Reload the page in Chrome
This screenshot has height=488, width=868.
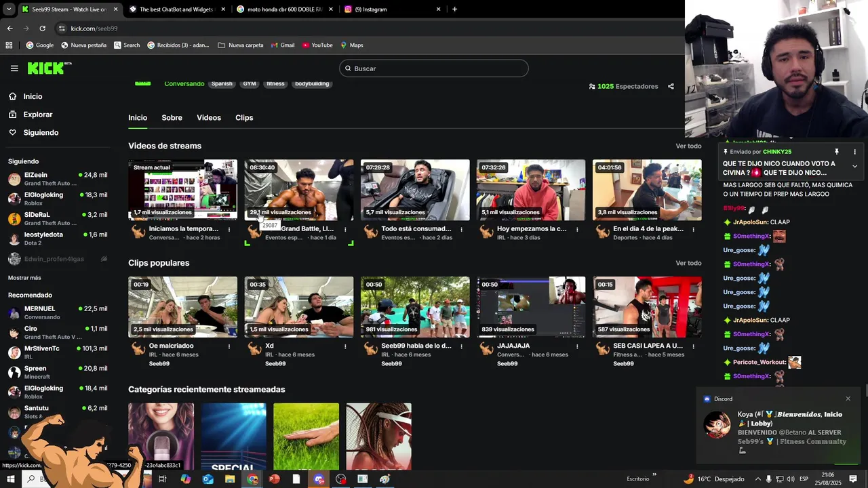[x=42, y=28]
